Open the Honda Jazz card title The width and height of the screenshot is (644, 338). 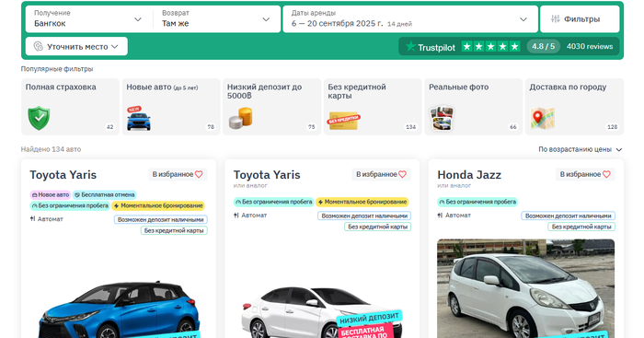pyautogui.click(x=469, y=175)
